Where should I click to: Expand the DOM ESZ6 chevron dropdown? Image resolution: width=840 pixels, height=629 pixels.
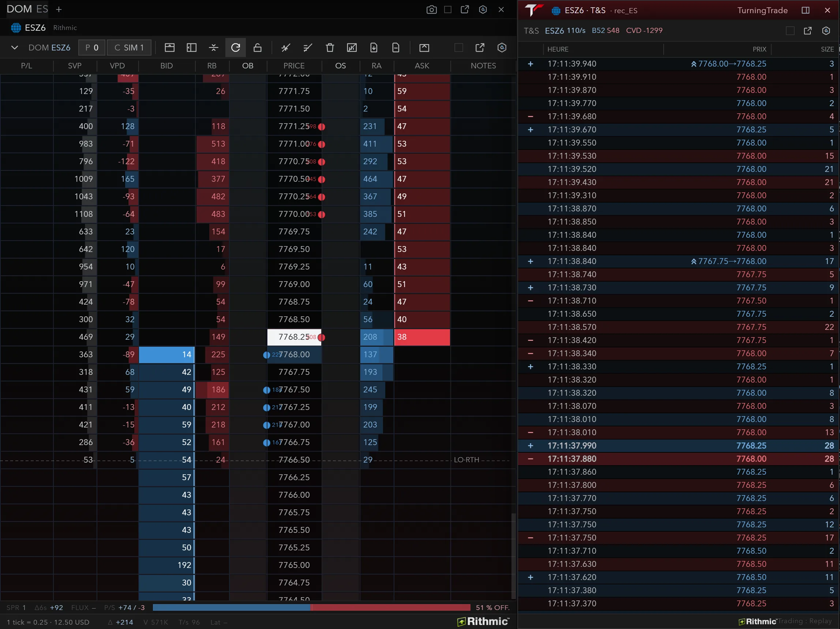point(14,48)
